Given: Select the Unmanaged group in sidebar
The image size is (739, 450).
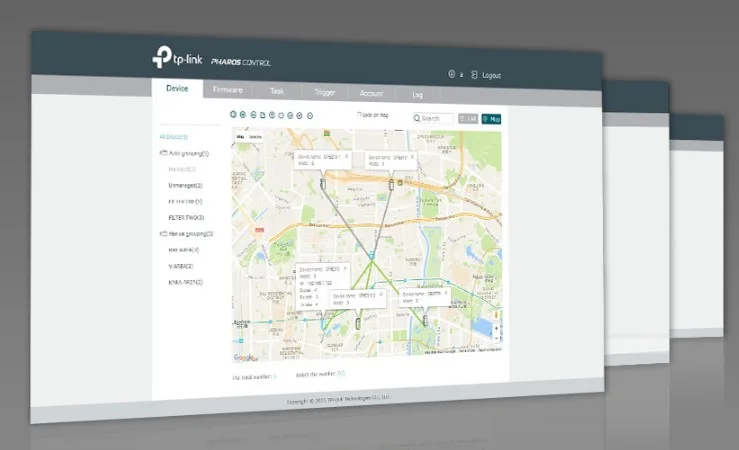Looking at the screenshot, I should tap(185, 185).
